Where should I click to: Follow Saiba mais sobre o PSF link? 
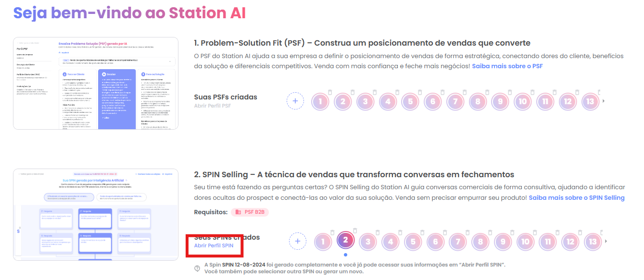click(x=507, y=66)
